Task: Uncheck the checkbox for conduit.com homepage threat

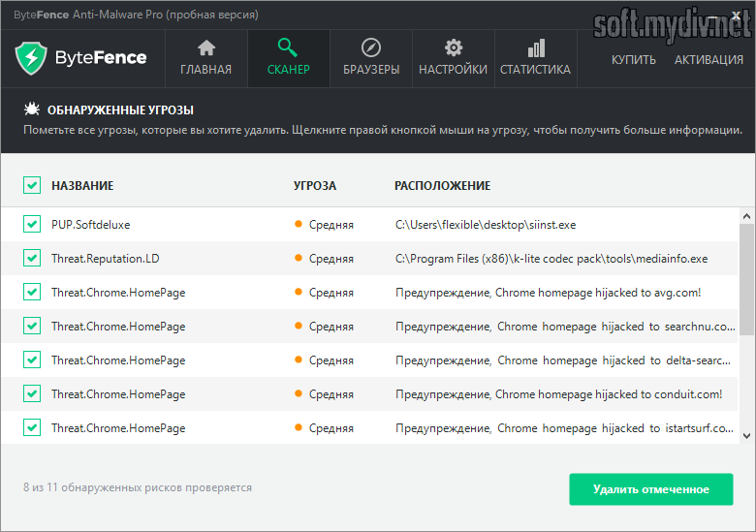Action: pyautogui.click(x=32, y=393)
